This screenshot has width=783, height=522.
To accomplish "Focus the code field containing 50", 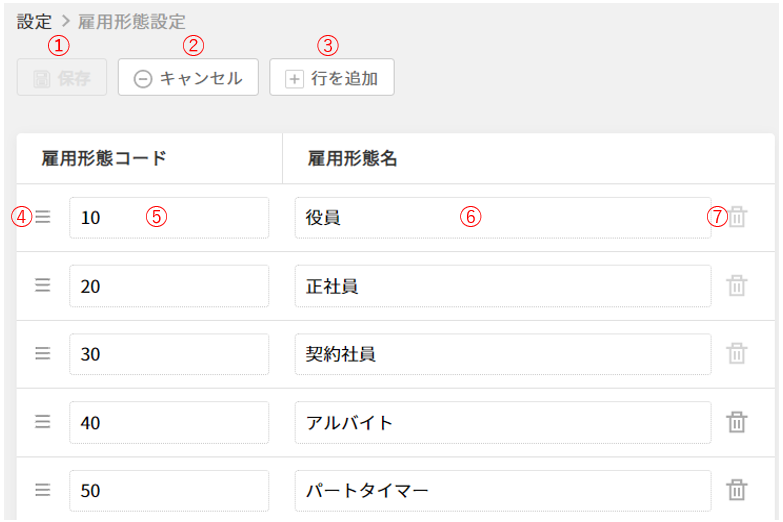I will (168, 490).
